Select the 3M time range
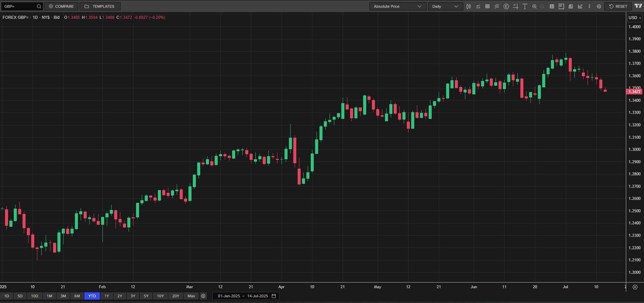This screenshot has height=303, width=644. click(63, 296)
